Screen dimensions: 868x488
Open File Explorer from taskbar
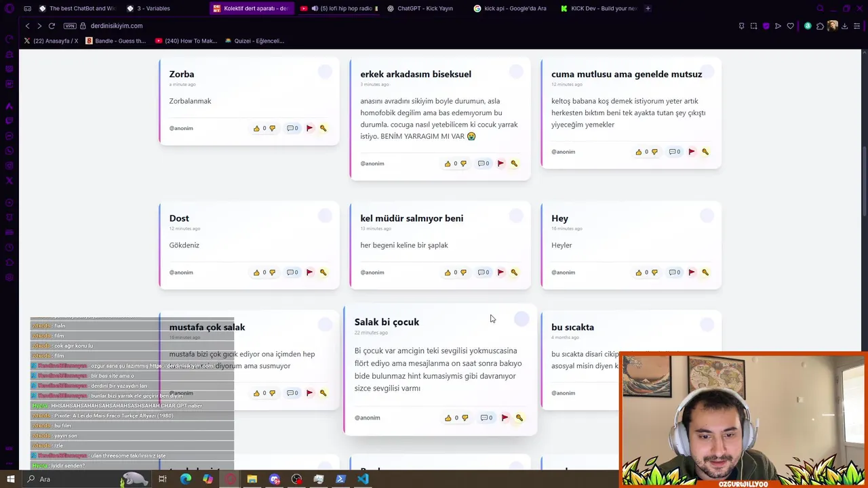click(x=252, y=479)
